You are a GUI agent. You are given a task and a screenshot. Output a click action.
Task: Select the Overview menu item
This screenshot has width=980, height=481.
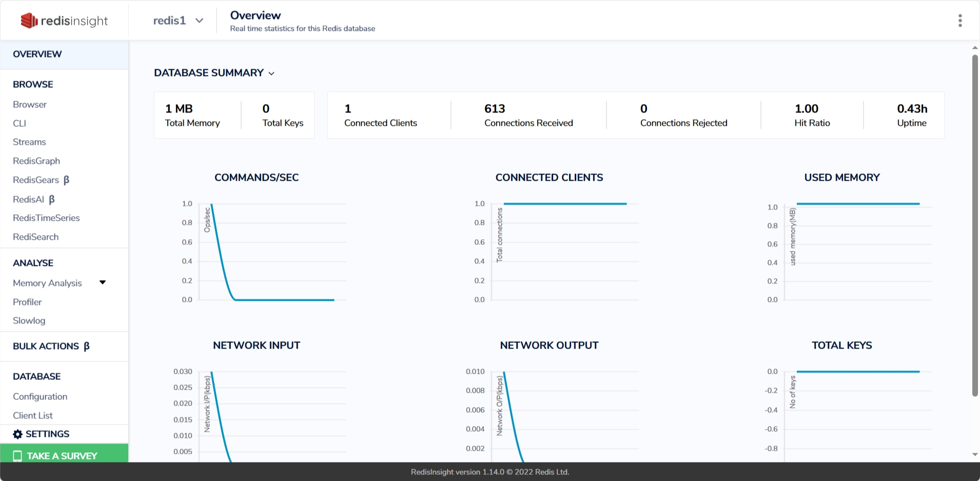[x=64, y=54]
